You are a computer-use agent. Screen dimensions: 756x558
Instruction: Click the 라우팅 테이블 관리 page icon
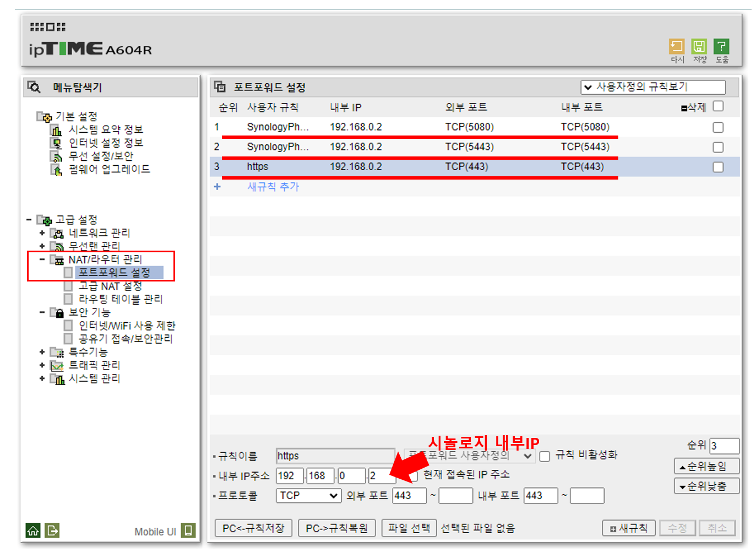[x=68, y=299]
